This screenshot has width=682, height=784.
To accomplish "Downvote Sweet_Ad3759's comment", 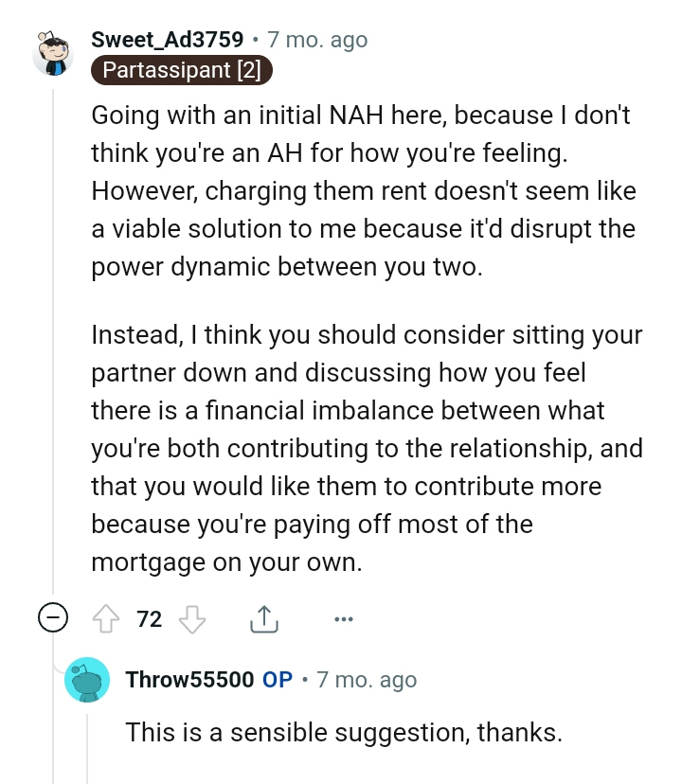I will click(193, 618).
